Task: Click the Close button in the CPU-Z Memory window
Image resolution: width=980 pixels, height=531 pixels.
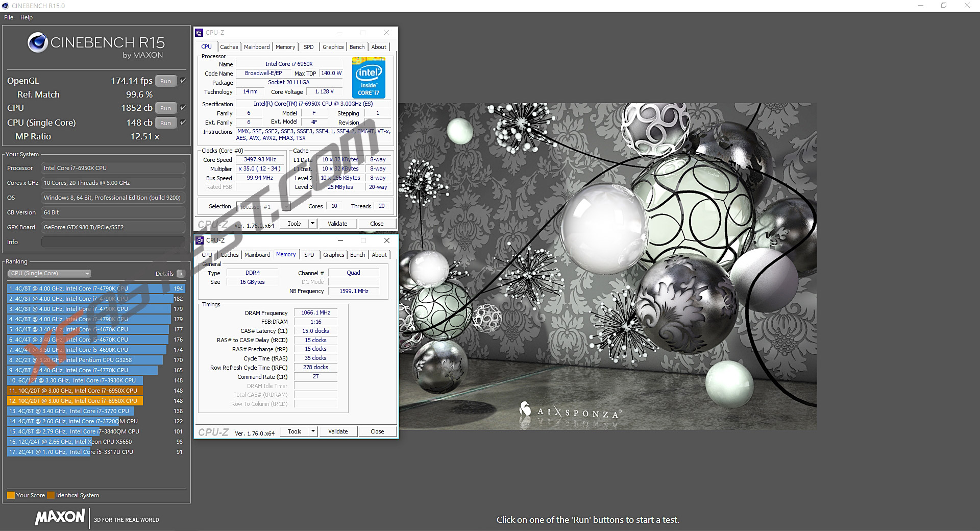Action: [377, 431]
